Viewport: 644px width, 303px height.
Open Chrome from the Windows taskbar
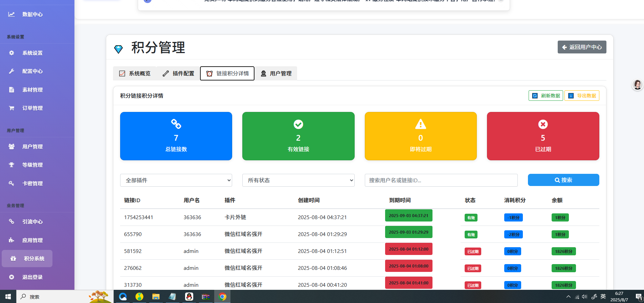pyautogui.click(x=222, y=297)
